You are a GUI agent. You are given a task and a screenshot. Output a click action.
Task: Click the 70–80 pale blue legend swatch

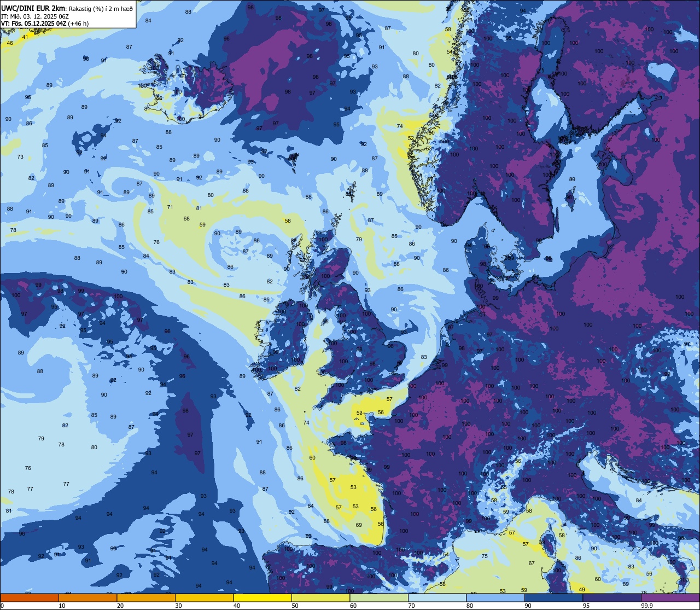pos(437,598)
